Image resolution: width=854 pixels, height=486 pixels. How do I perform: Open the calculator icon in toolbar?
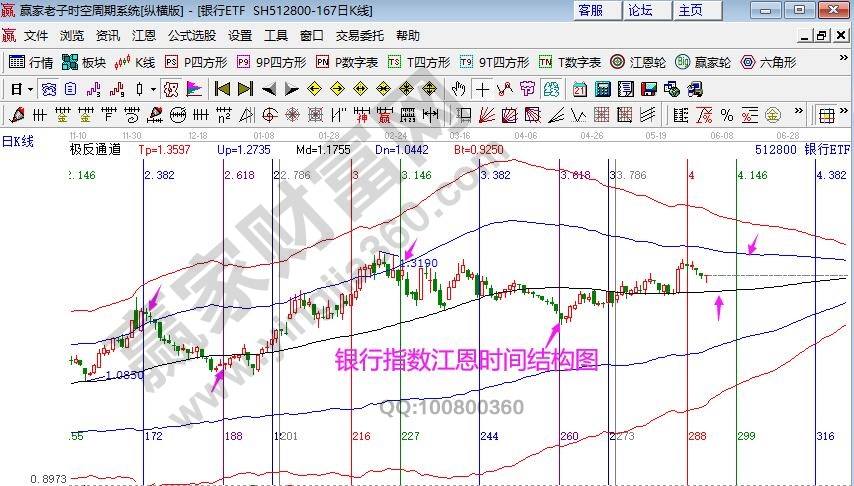coord(602,88)
